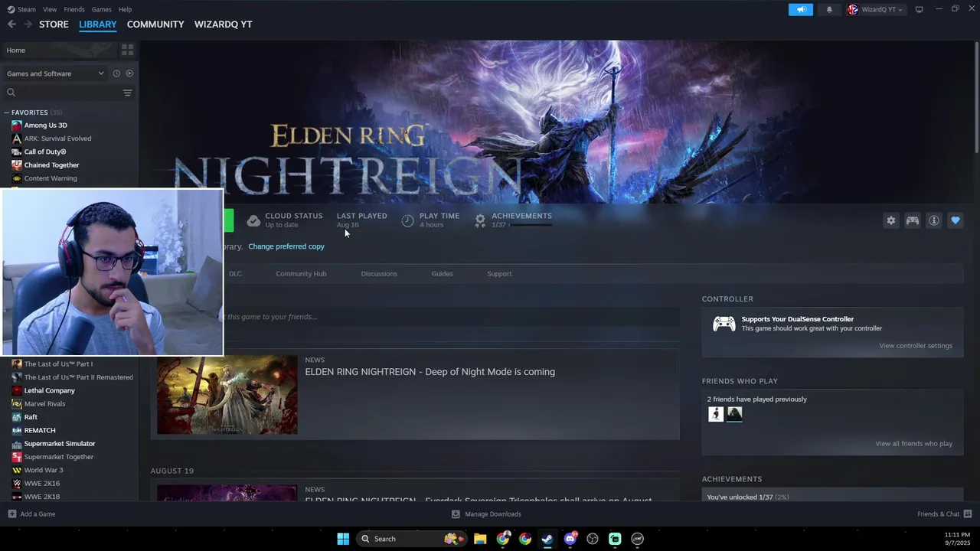This screenshot has height=551, width=980.
Task: Click the Play Time clock icon
Action: [407, 220]
